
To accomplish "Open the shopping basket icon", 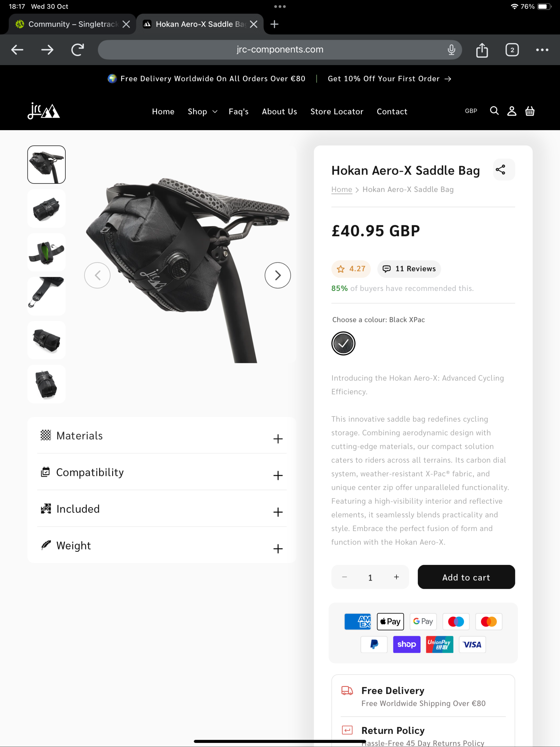I will click(x=530, y=111).
